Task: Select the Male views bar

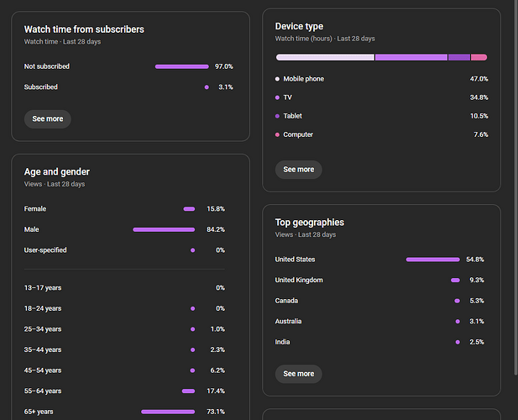Action: (164, 229)
